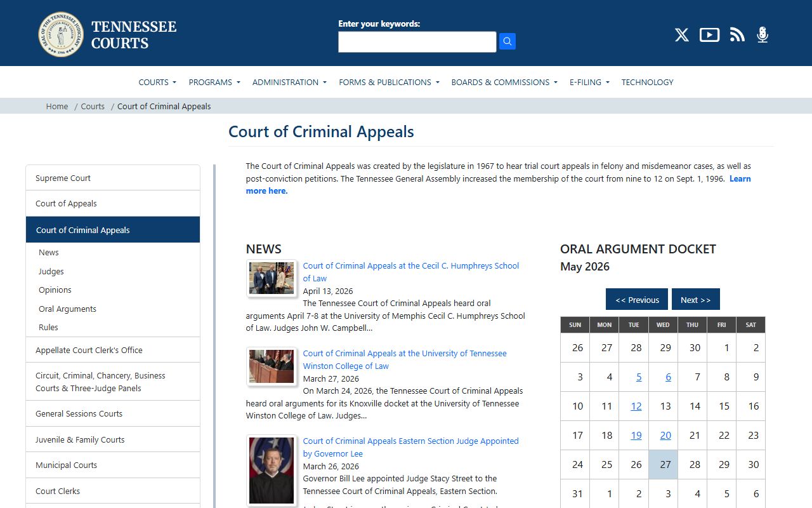812x508 pixels.
Task: Open the Rules sidebar sub-link
Action: (x=48, y=327)
